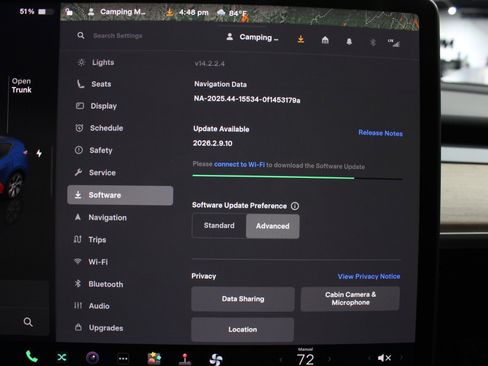
Task: Open Location privacy options
Action: 243,329
